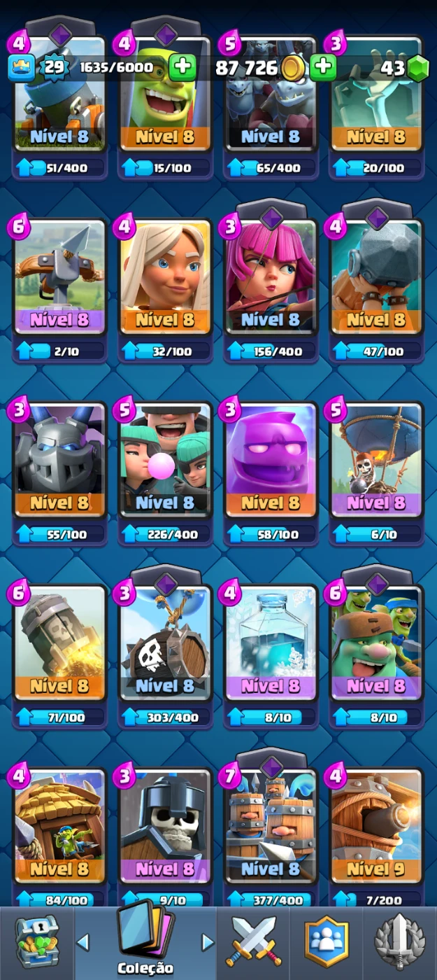Open the clan social icon

pos(327,942)
